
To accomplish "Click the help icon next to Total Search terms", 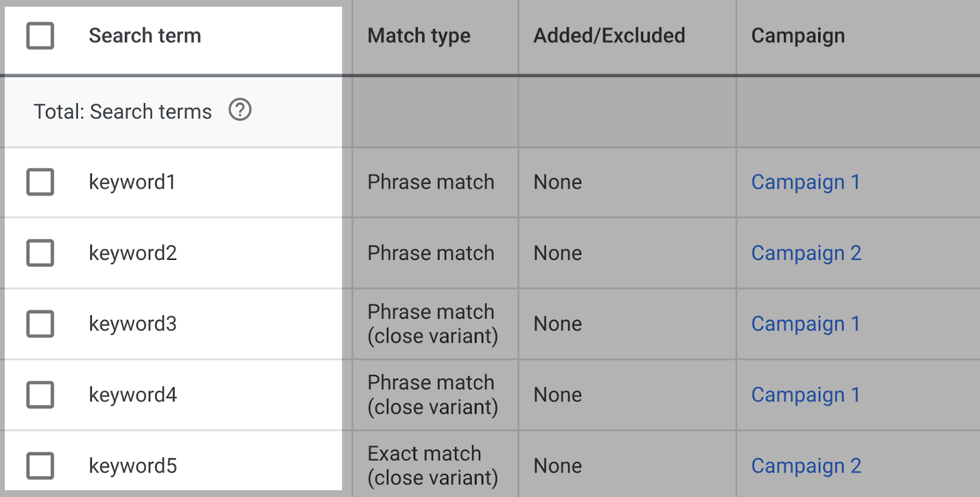I will pos(241,111).
